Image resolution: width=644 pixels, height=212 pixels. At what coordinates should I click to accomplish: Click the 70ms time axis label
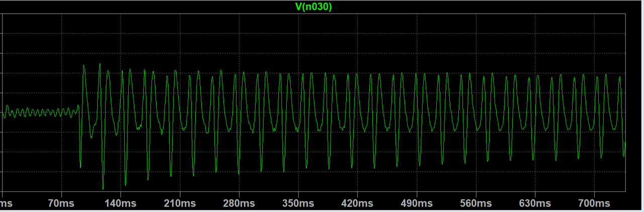(61, 203)
